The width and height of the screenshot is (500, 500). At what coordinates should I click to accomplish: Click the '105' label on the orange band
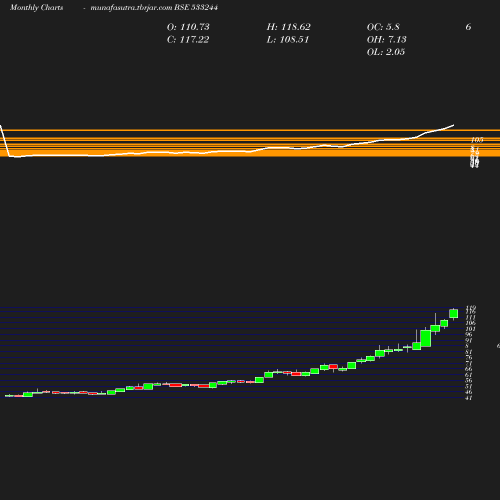coord(477,140)
